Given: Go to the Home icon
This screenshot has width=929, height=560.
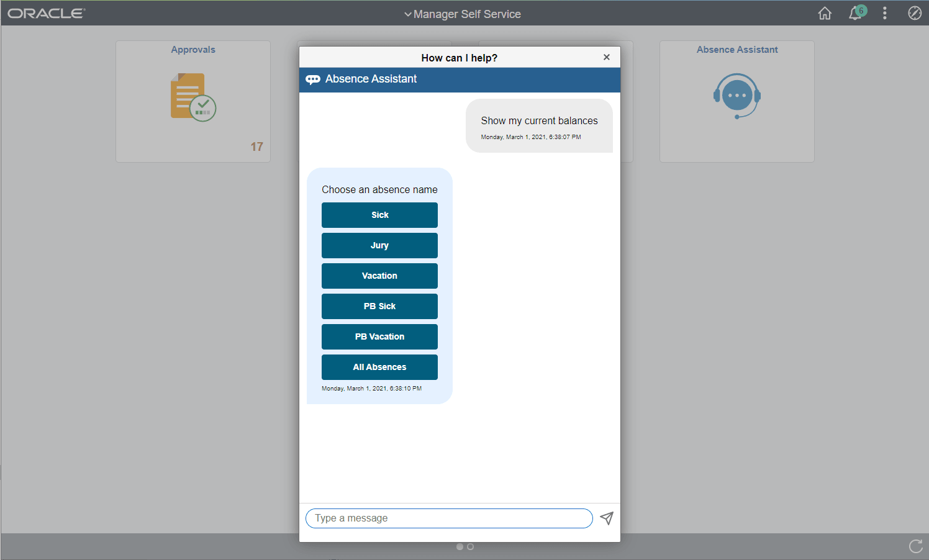Looking at the screenshot, I should pos(825,13).
